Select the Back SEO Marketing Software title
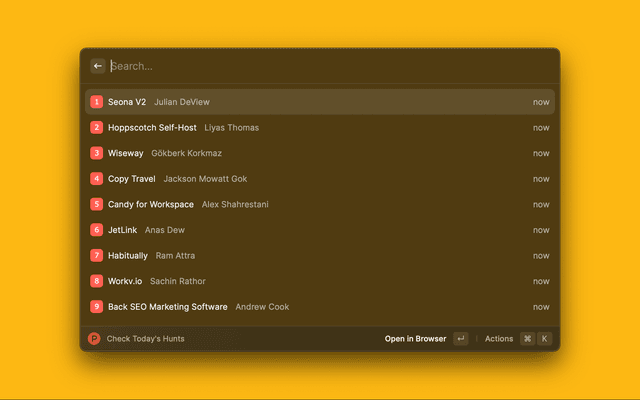The height and width of the screenshot is (400, 640). [168, 307]
